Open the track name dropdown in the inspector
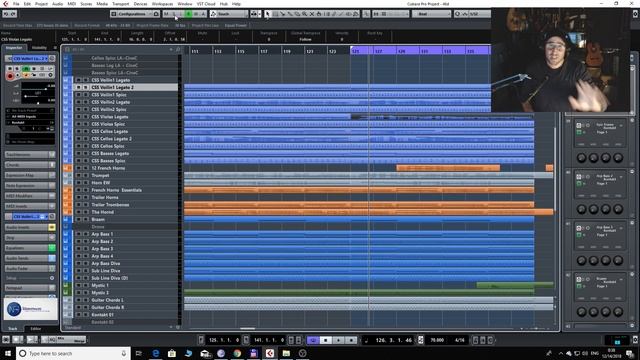640x360 pixels. (x=30, y=59)
